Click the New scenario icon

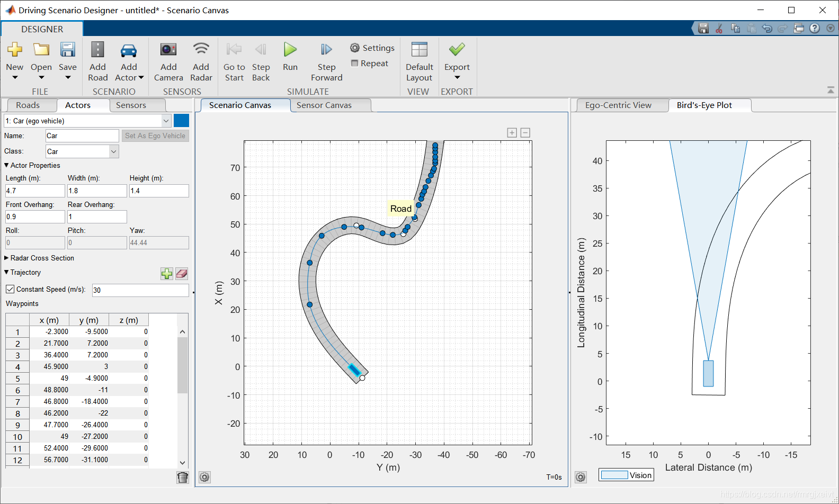point(15,50)
